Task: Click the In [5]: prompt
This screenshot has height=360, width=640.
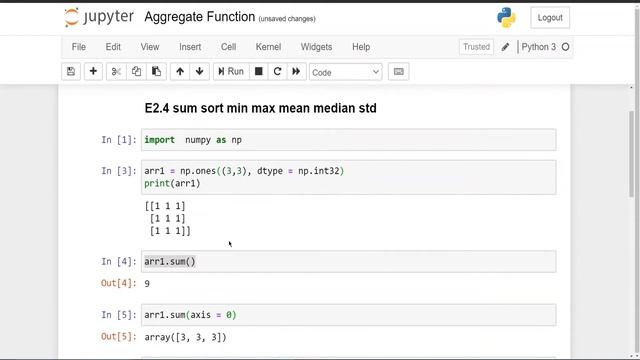Action: [119, 315]
